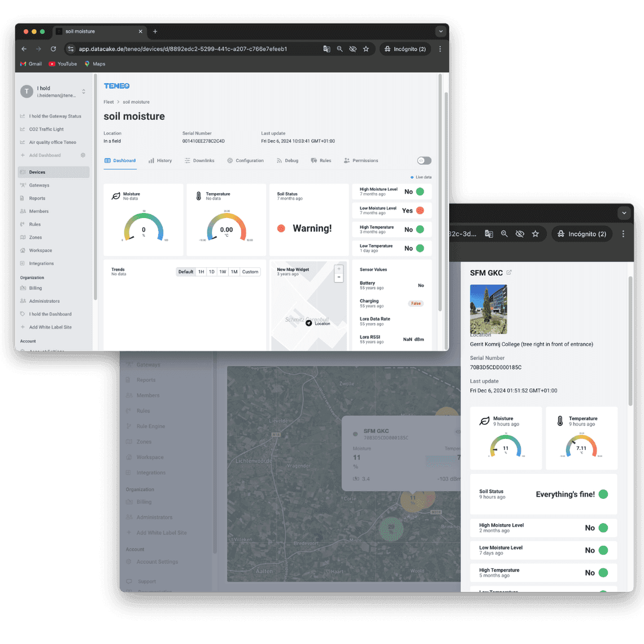The image size is (644, 644).
Task: Click the Location marker on map widget
Action: [x=309, y=323]
